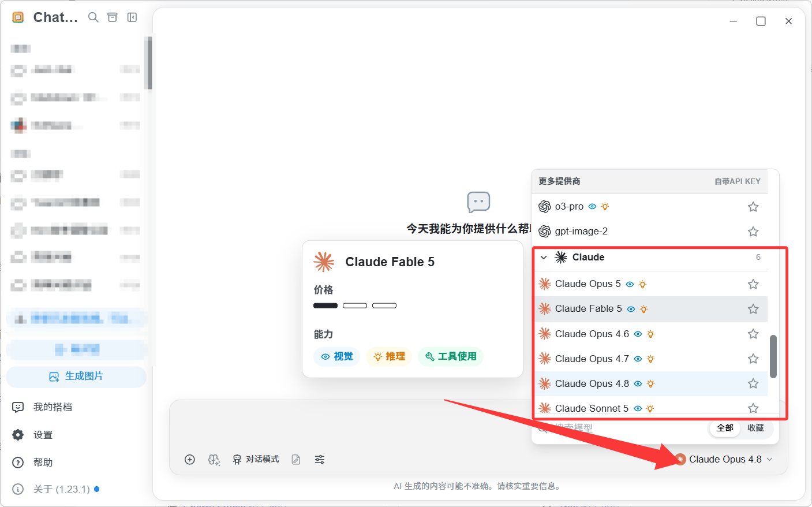Toggle the favorite star for Claude Opus 5
This screenshot has height=507, width=812.
753,284
